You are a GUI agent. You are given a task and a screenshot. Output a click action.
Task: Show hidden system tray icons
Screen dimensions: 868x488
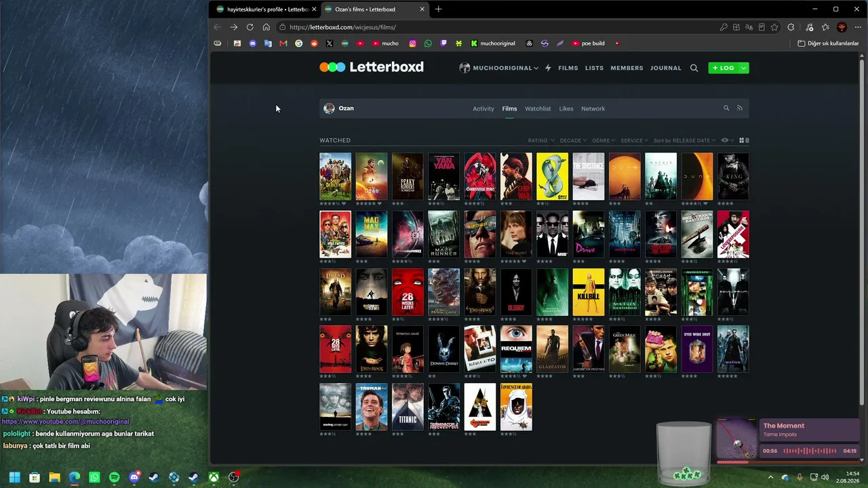[770, 477]
